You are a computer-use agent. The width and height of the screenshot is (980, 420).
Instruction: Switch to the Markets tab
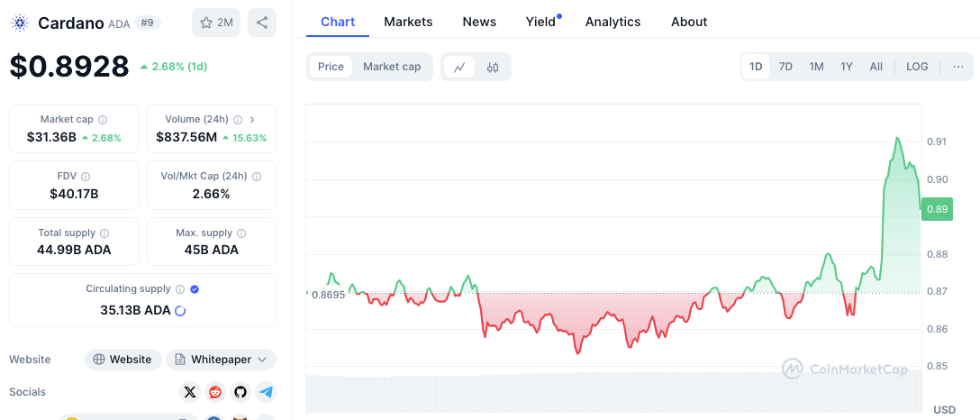tap(408, 22)
